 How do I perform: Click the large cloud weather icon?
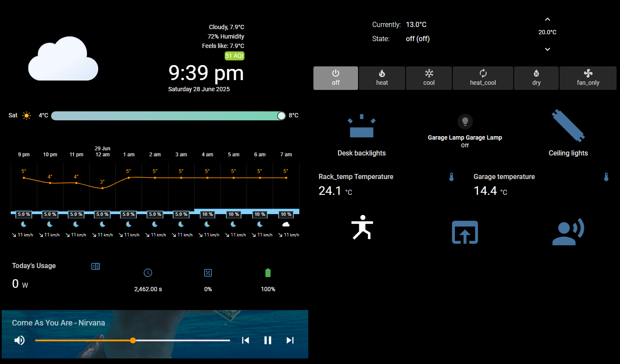pos(63,59)
